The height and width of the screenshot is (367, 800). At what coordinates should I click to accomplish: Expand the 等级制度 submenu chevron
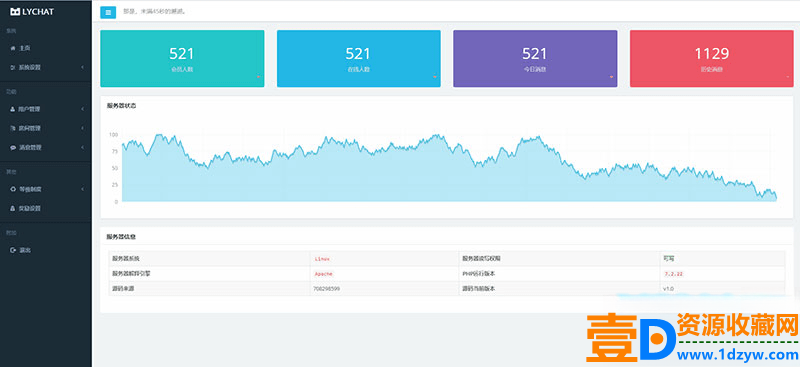click(x=82, y=189)
